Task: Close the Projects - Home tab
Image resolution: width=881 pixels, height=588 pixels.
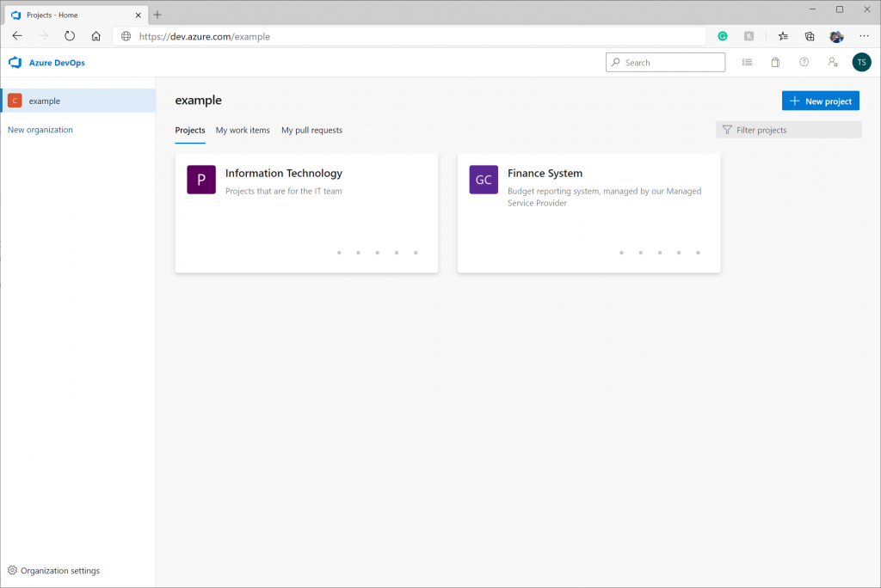Action: pos(139,15)
